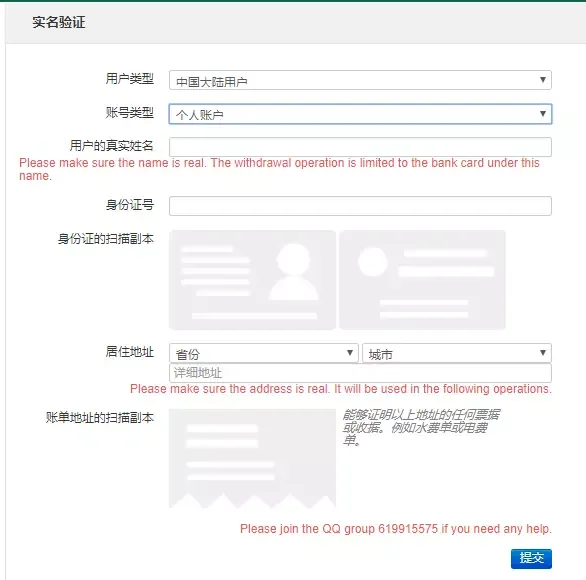This screenshot has height=580, width=586.
Task: Click the 用户的真实姓名 label
Action: 112,145
